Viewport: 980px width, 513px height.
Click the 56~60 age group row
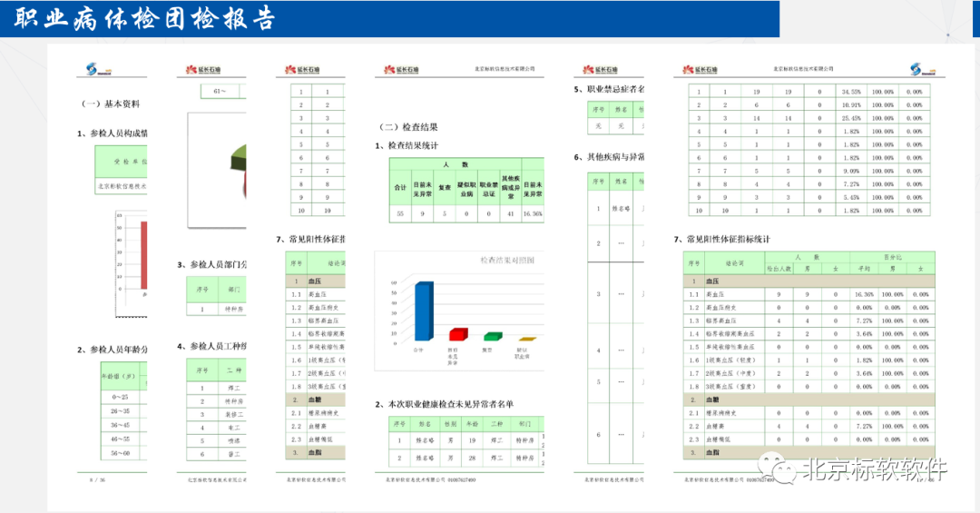tap(123, 453)
